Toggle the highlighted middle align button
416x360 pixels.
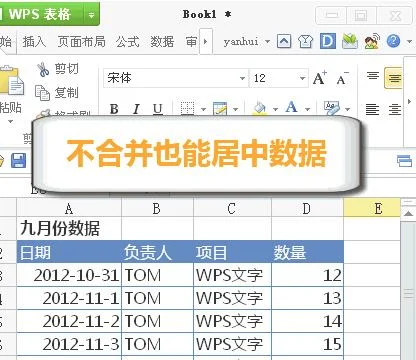[x=393, y=78]
